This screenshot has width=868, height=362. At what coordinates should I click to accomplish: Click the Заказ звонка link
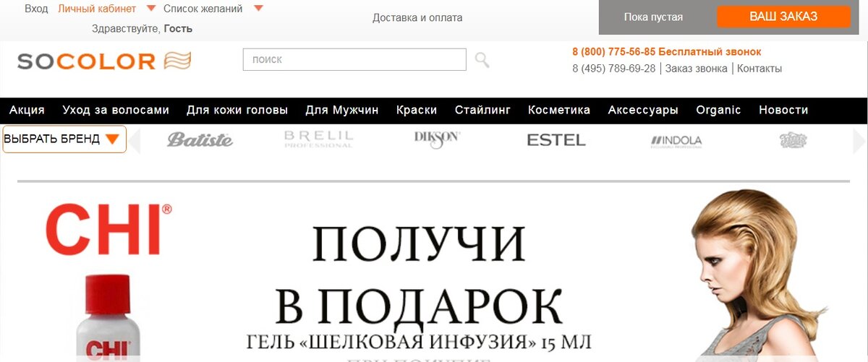click(696, 69)
